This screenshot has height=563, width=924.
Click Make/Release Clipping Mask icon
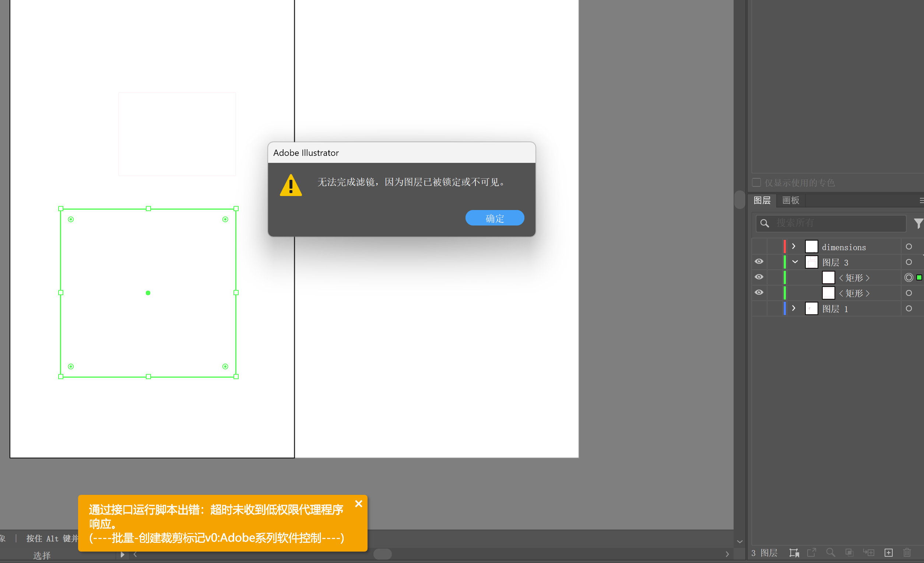pos(849,552)
